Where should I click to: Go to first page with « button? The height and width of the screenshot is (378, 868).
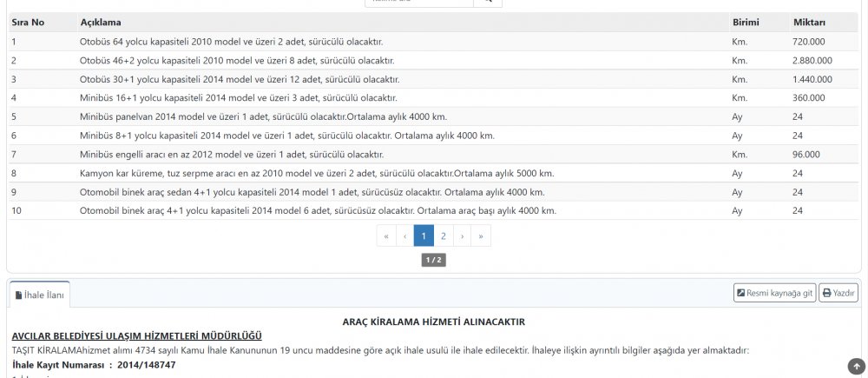[x=386, y=235]
